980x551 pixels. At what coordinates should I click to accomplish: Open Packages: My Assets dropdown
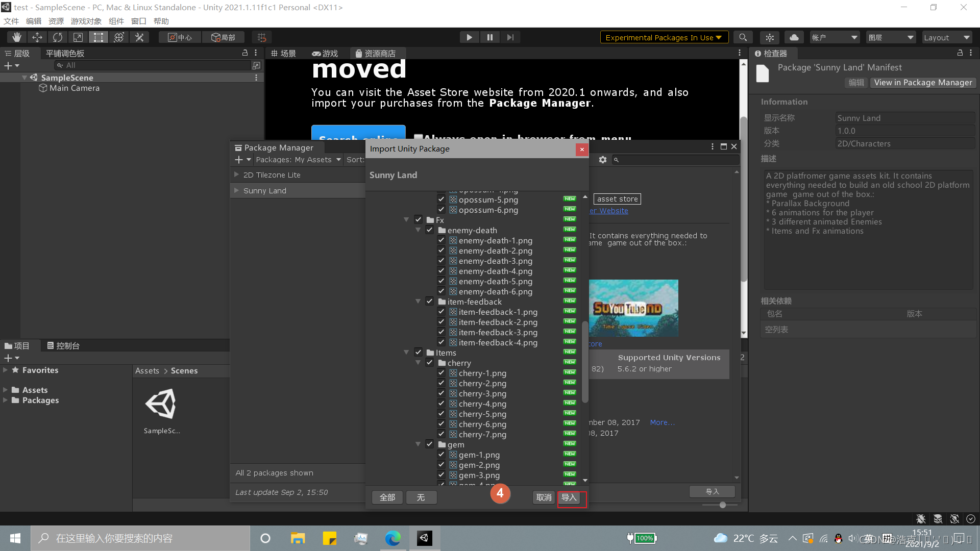(x=298, y=160)
